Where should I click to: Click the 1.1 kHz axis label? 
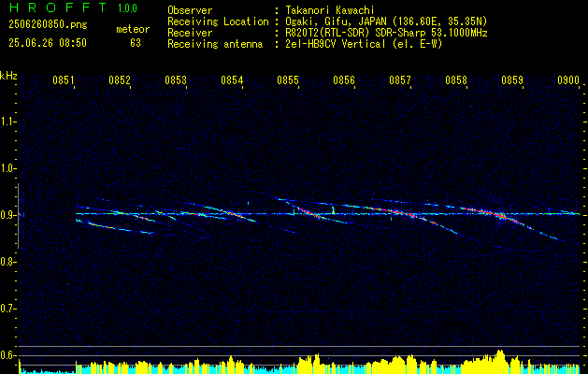tap(7, 122)
